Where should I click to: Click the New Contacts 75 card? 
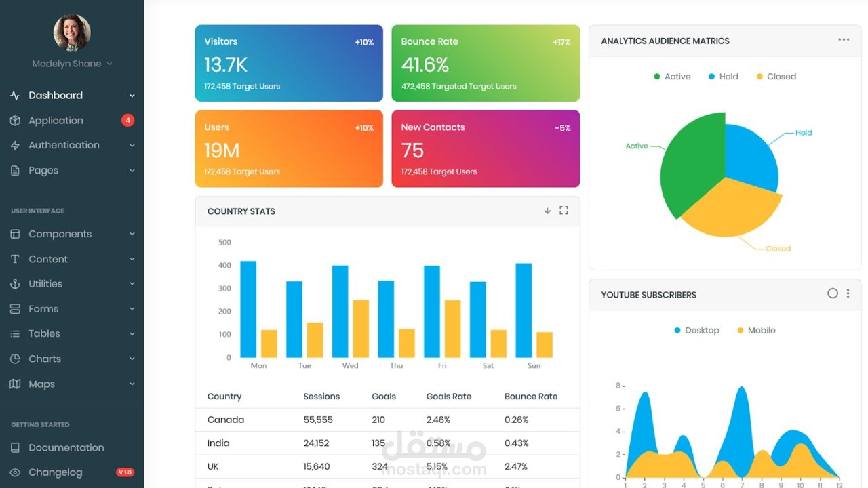pyautogui.click(x=486, y=148)
